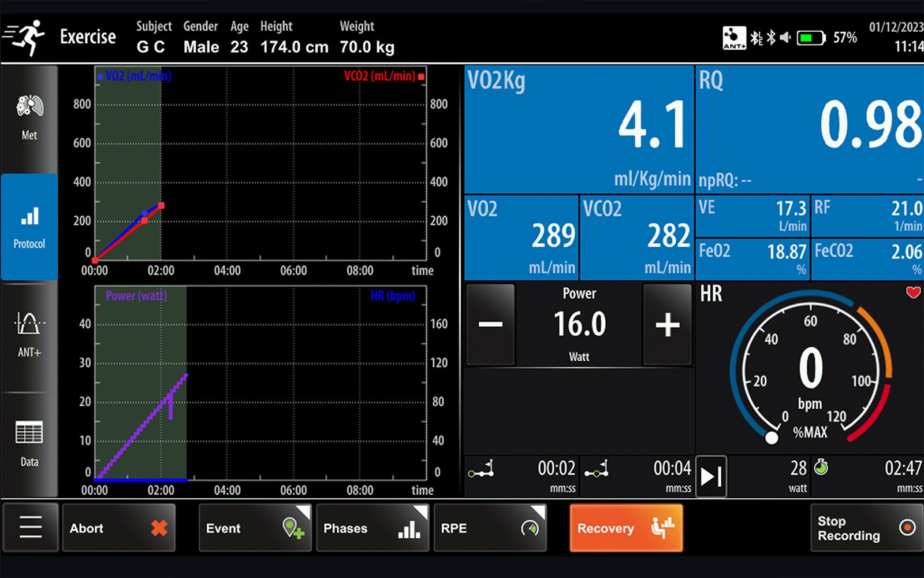Click the ANT+ status icon in header
Viewport: 924px width, 578px height.
pos(734,38)
